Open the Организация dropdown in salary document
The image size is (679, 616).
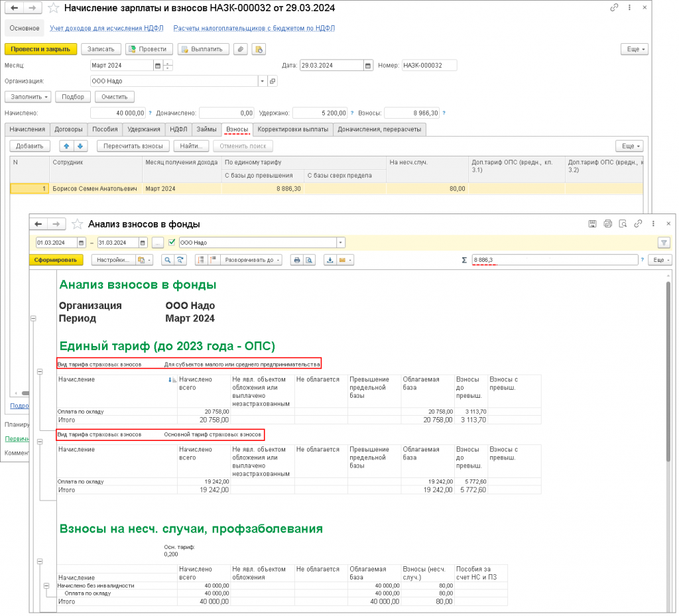click(262, 81)
